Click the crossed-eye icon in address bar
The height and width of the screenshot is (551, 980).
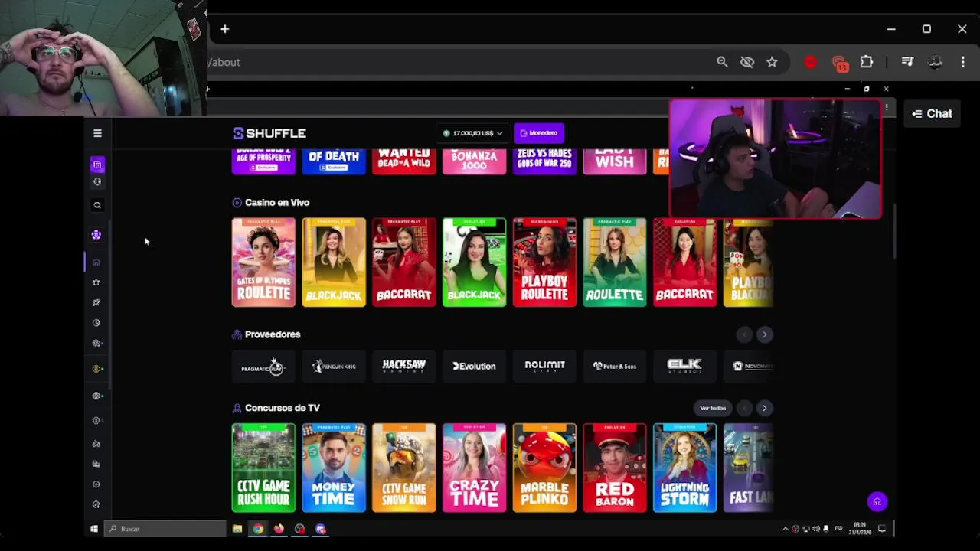click(747, 62)
